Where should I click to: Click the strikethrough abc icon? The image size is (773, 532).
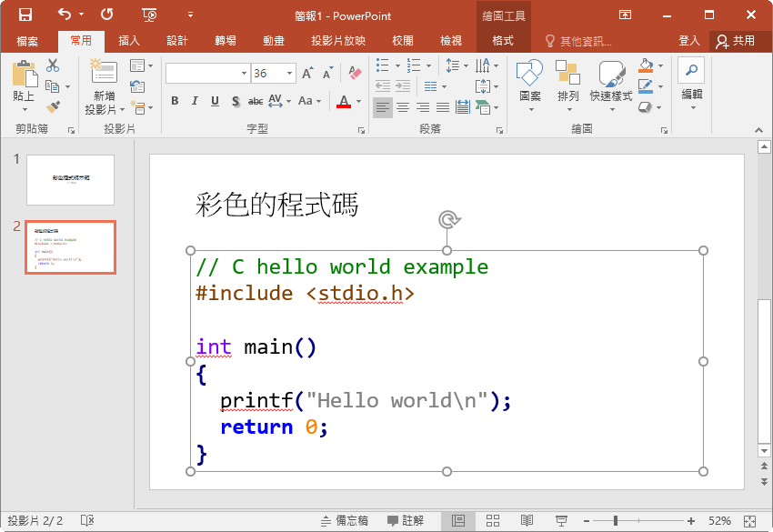(256, 102)
